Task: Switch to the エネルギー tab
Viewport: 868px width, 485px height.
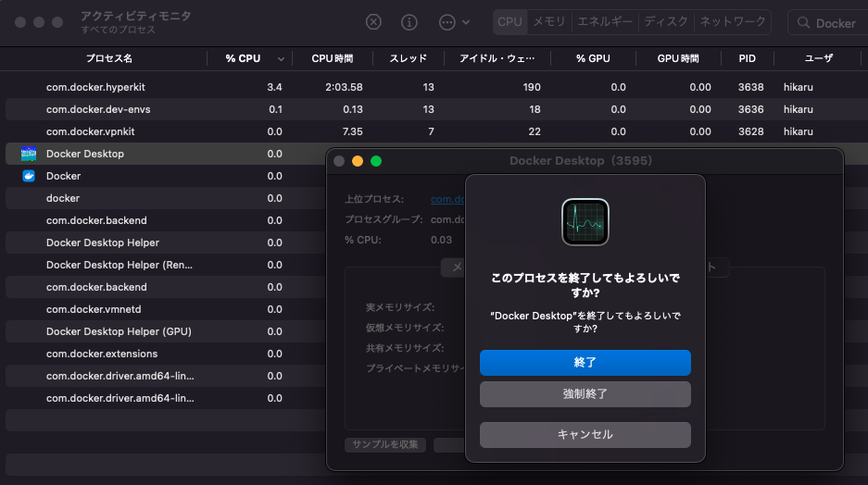Action: tap(605, 22)
